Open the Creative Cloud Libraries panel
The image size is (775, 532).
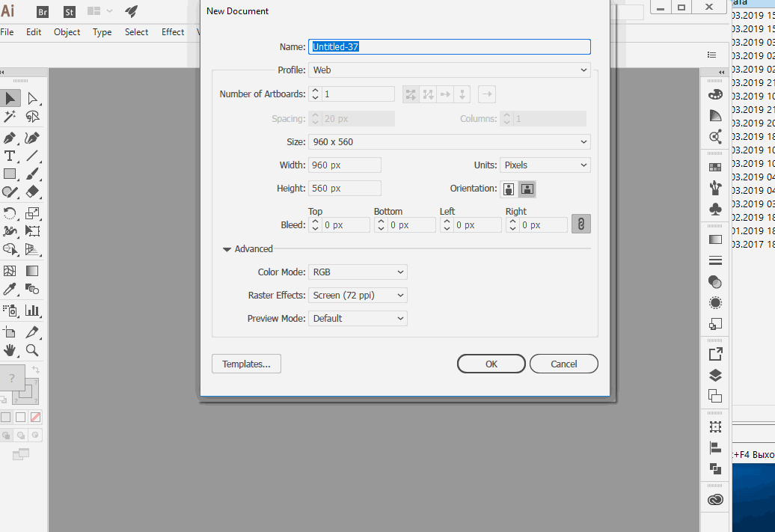coord(716,500)
